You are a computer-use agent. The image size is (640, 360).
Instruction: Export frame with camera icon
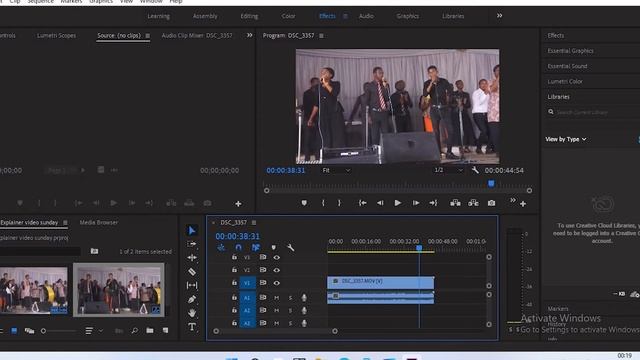491,203
